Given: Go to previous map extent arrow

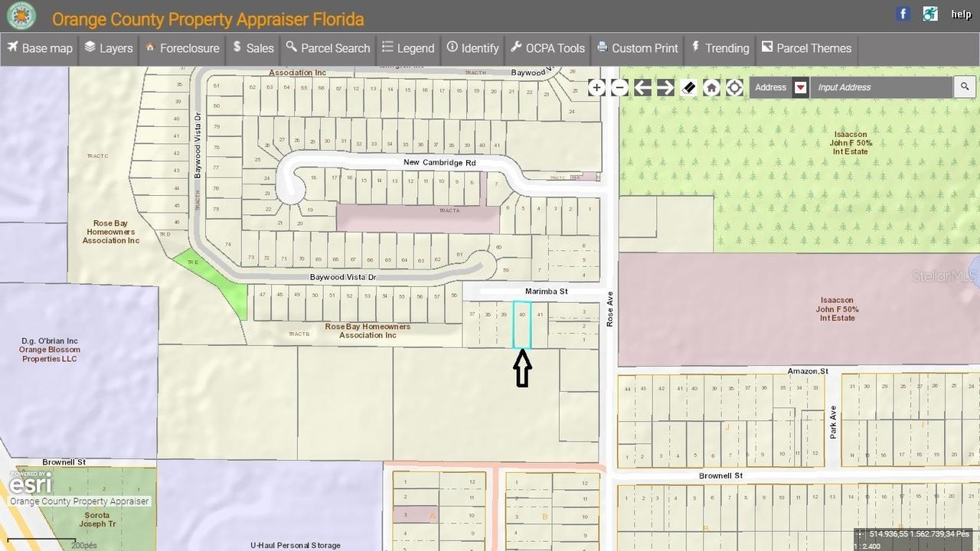Looking at the screenshot, I should [642, 87].
